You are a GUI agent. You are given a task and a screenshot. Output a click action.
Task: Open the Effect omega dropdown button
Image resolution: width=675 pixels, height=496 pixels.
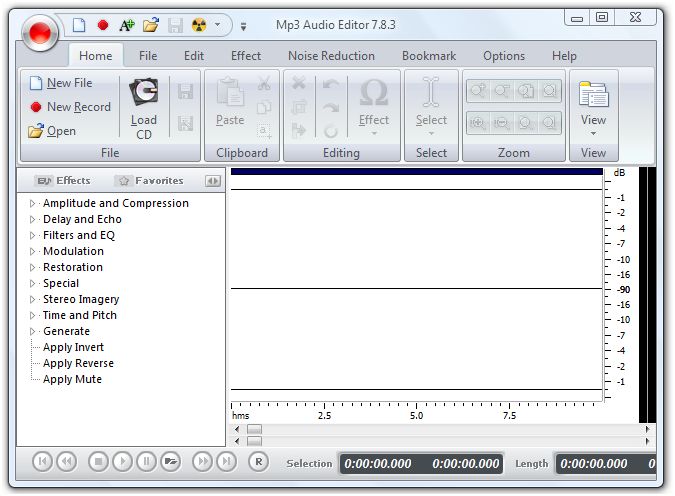pos(374,107)
